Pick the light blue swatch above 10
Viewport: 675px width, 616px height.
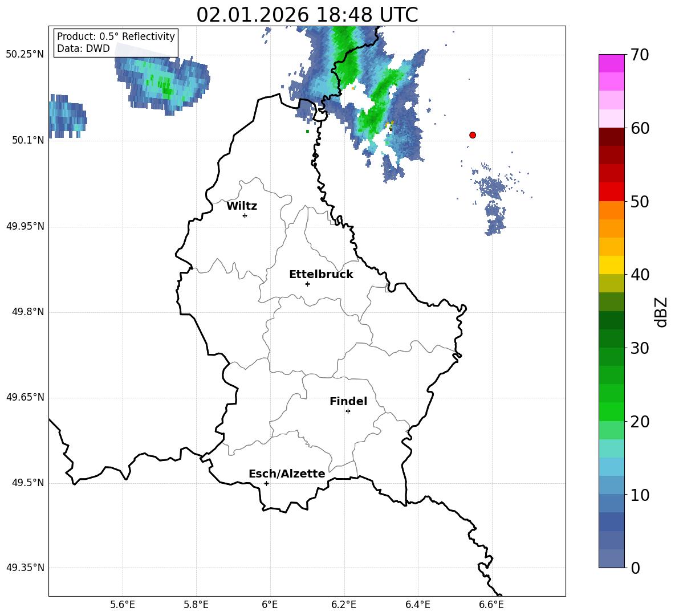point(611,485)
